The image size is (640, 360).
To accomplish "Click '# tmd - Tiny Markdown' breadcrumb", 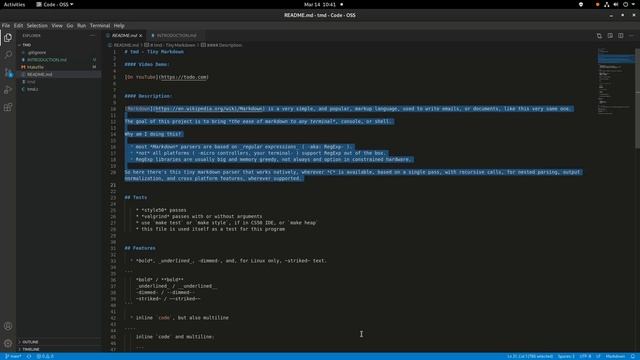I will pos(170,45).
